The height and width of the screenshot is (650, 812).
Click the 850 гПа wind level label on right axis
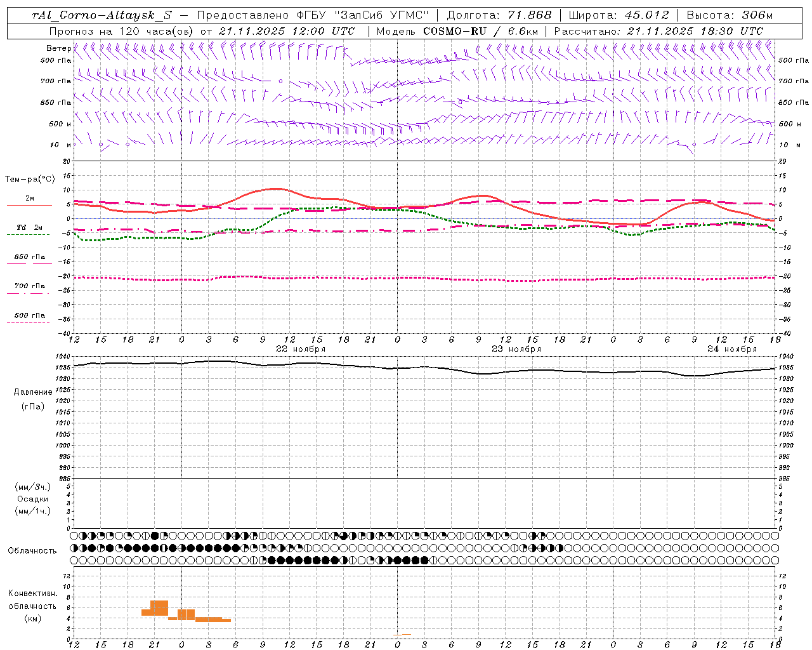(x=794, y=102)
